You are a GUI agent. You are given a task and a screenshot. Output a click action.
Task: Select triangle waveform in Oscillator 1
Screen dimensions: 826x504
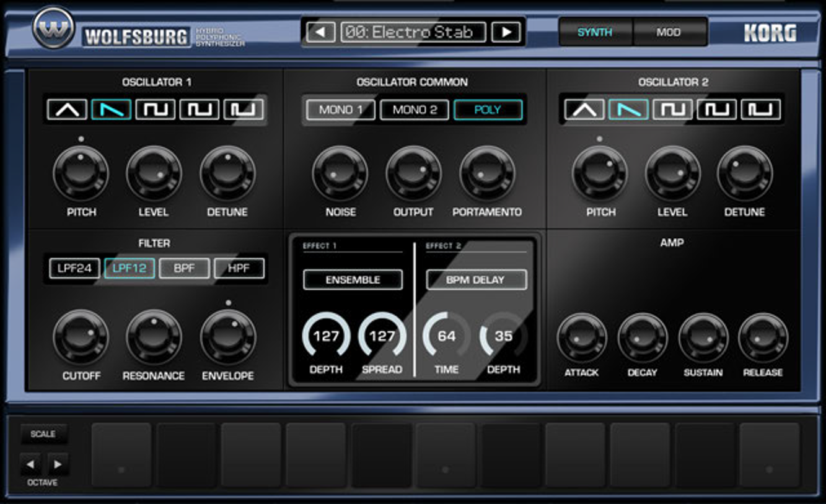click(x=68, y=110)
